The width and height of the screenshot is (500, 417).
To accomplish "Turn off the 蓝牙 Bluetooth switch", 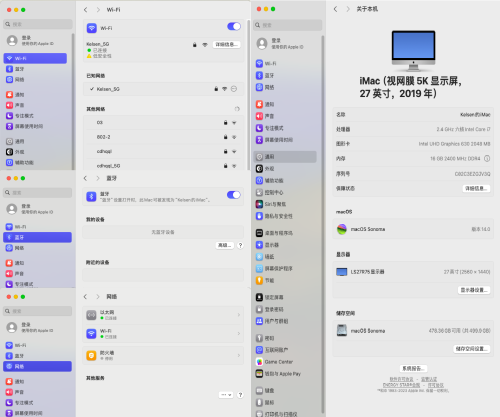I will [234, 195].
